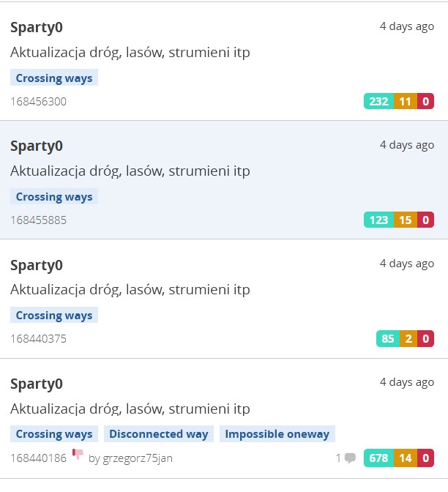Click the Sparty0 username on the first changeset
The height and width of the screenshot is (492, 448).
[37, 27]
